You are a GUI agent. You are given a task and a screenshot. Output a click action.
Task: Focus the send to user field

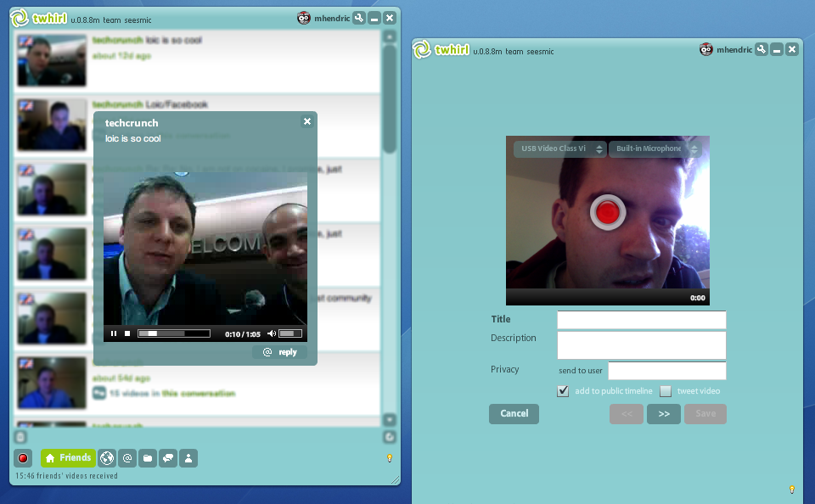tap(667, 371)
